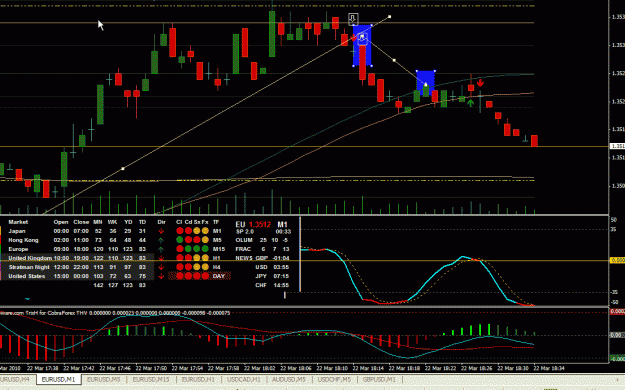The width and height of the screenshot is (625, 390).
Task: Click the "DAY" timeframe label
Action: click(x=218, y=276)
